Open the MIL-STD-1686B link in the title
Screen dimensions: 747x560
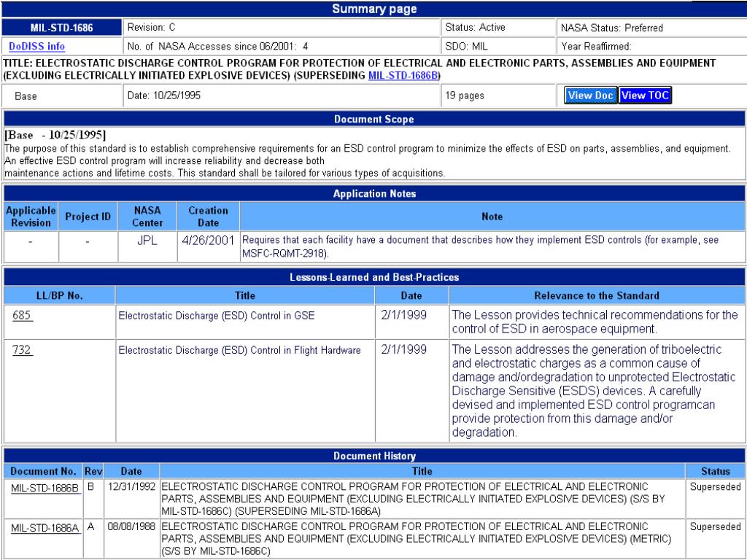tap(403, 75)
